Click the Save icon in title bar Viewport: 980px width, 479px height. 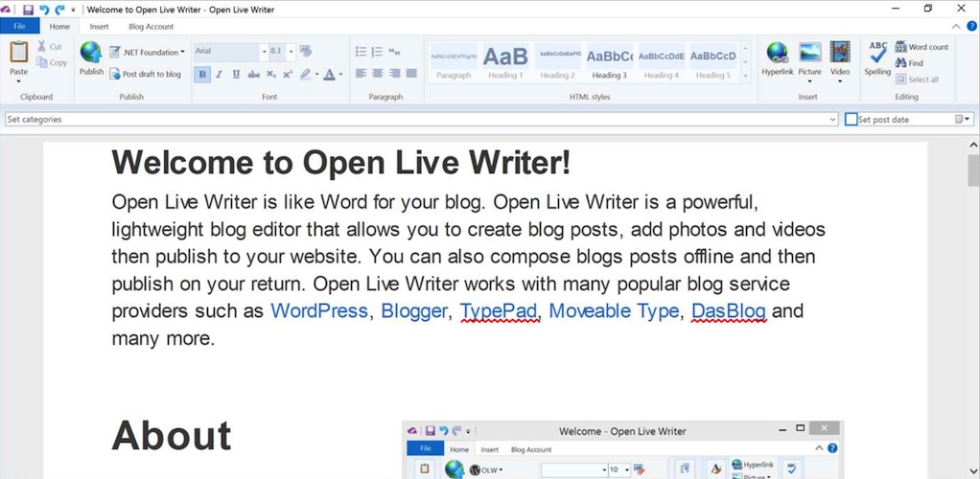(28, 10)
